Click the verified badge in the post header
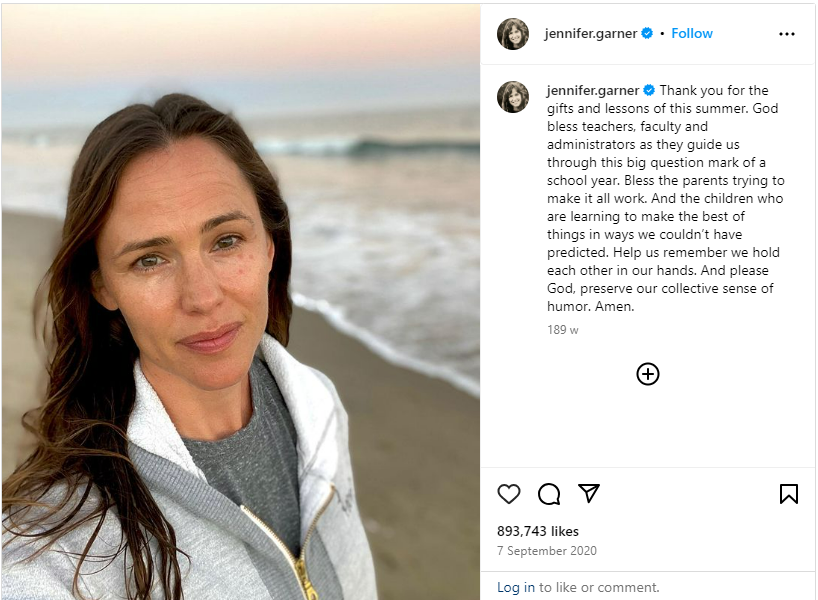This screenshot has height=600, width=818. click(647, 34)
